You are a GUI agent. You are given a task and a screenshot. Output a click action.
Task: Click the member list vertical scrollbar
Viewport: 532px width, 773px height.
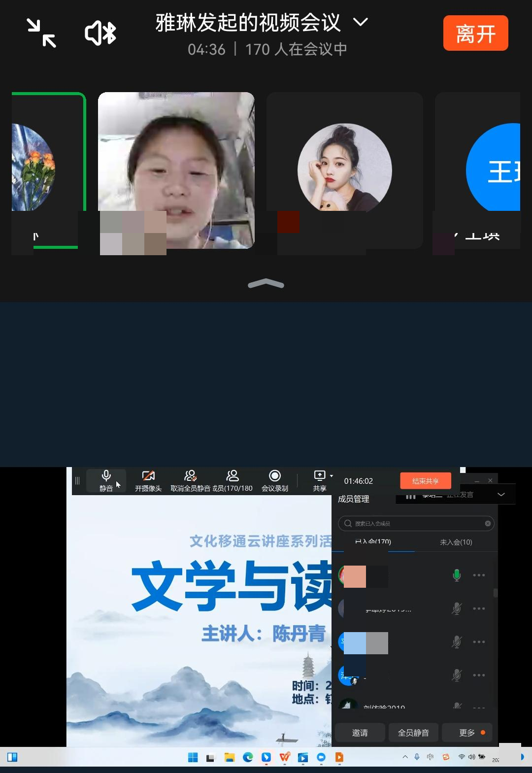coord(495,593)
